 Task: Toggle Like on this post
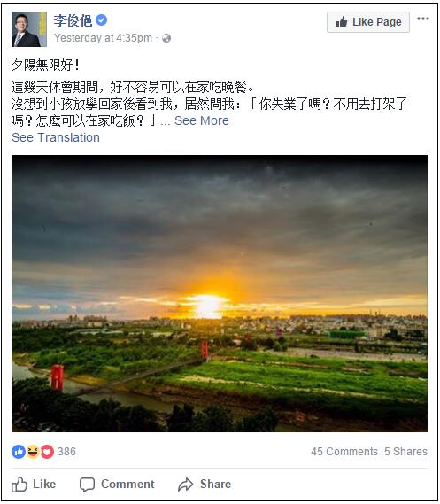pyautogui.click(x=34, y=485)
